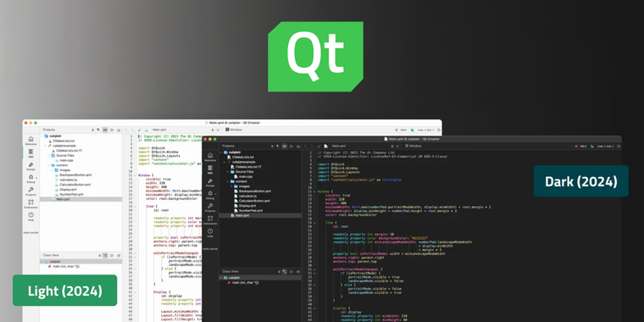Screen dimensions: 644x322
Task: Collapse the content folder in the dark tree
Action: pyautogui.click(x=228, y=181)
